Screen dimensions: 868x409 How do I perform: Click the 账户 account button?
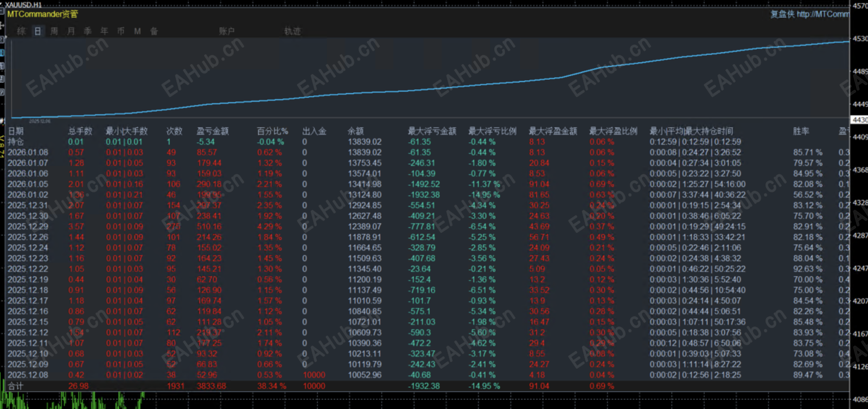[227, 31]
